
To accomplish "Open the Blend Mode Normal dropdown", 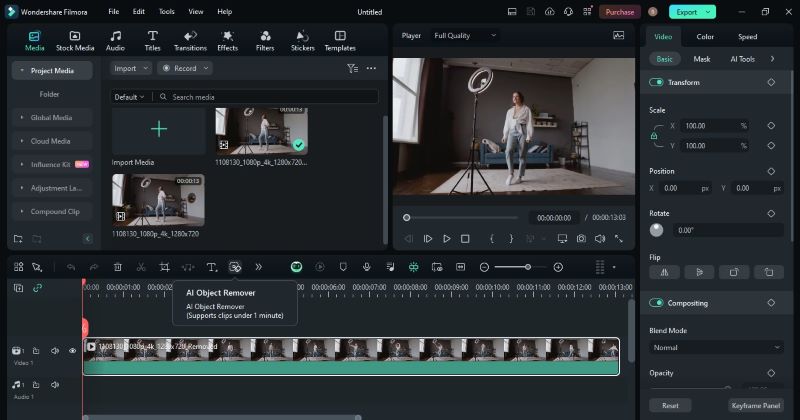I will point(716,348).
